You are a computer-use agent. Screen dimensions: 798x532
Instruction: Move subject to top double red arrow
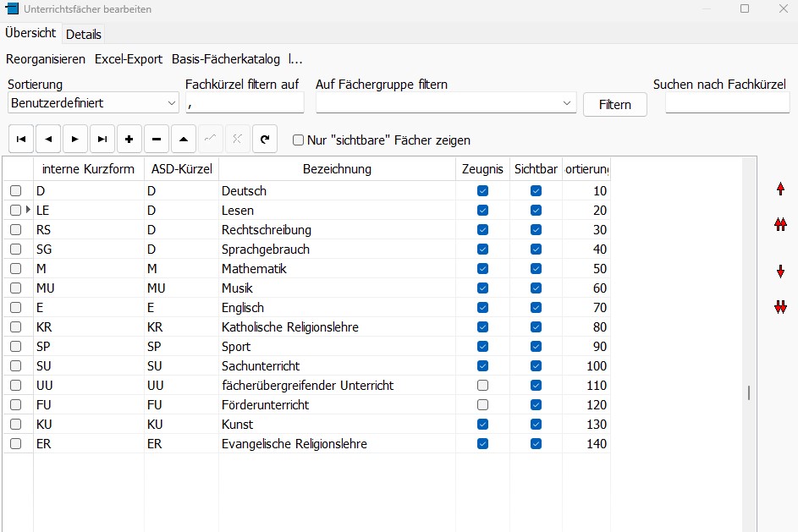781,224
